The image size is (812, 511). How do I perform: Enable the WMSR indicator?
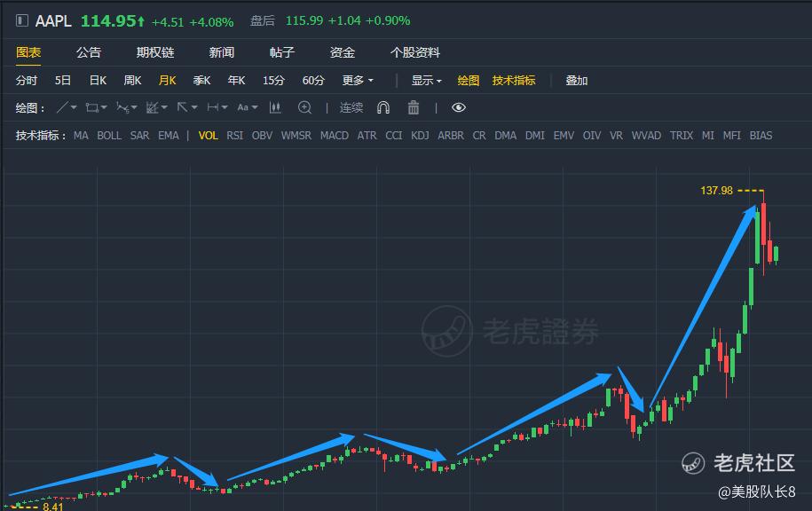[296, 136]
